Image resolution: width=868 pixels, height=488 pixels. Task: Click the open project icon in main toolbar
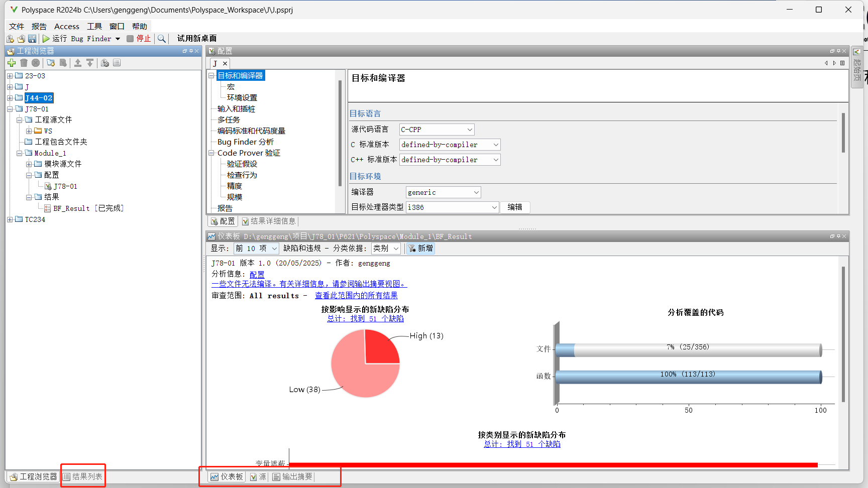point(21,39)
